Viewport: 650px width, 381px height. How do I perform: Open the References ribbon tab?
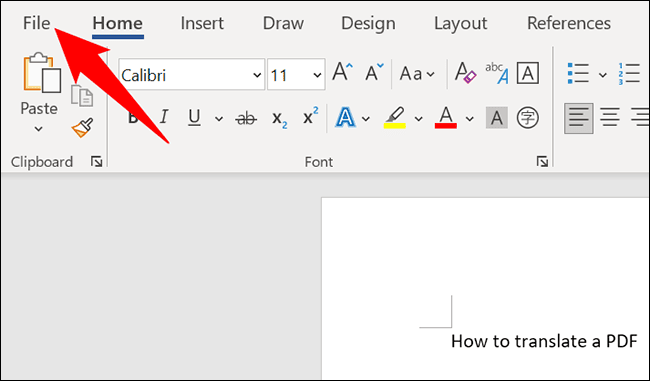pyautogui.click(x=569, y=23)
